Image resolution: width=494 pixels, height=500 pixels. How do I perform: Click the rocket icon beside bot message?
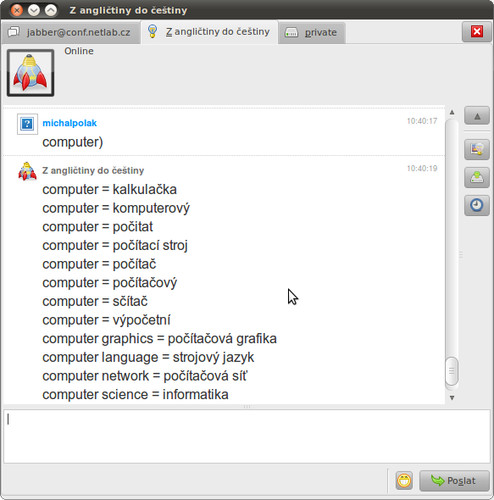point(27,171)
